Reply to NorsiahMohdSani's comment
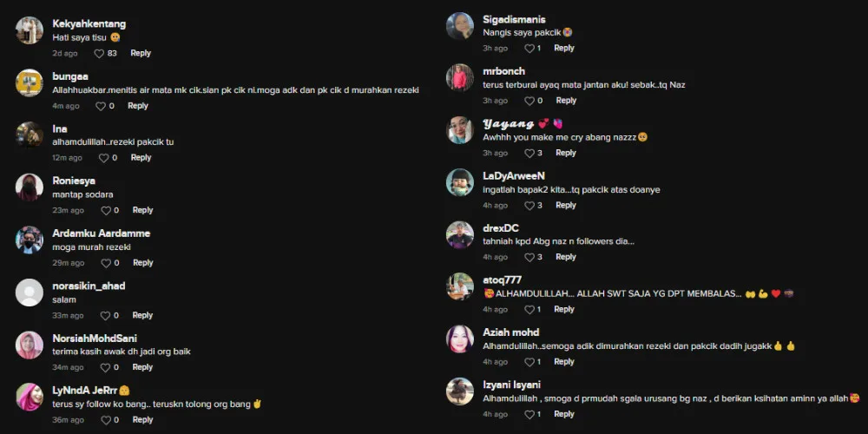This screenshot has width=868, height=434. (x=142, y=367)
